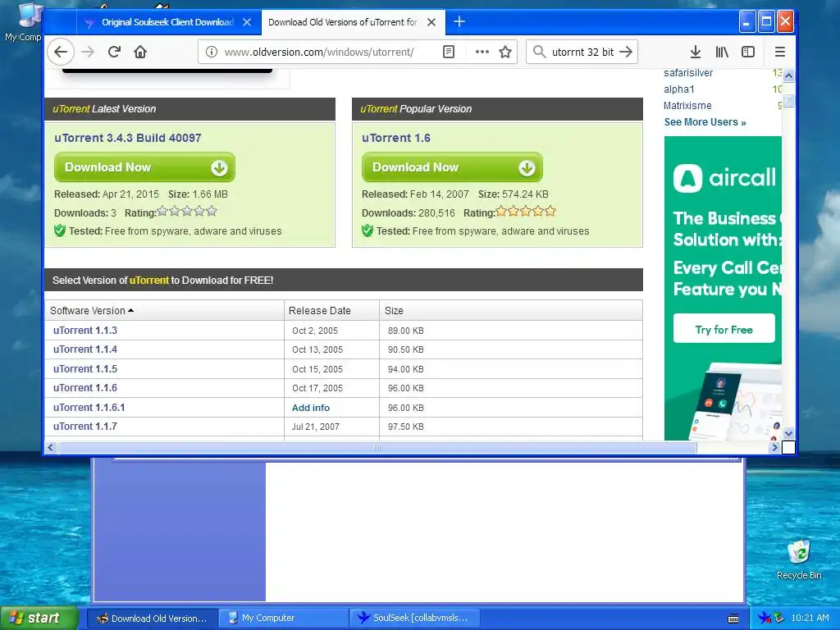This screenshot has height=630, width=840.
Task: Click the alpha1 user link
Action: [x=678, y=89]
